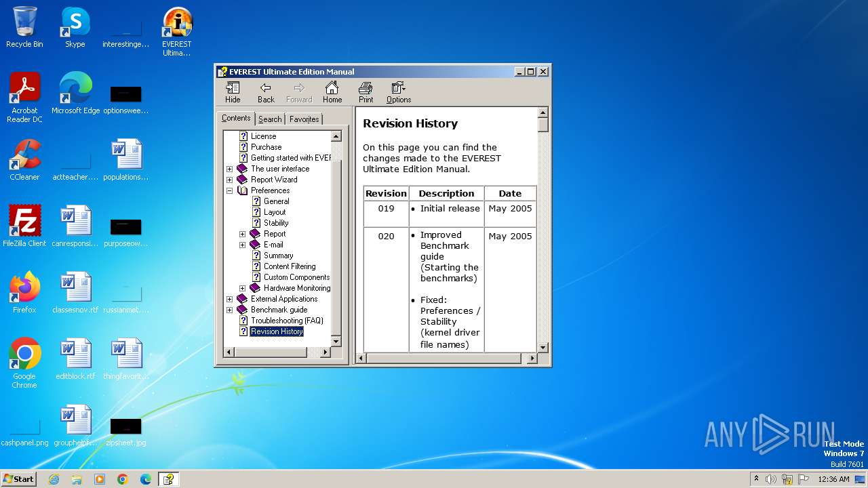The height and width of the screenshot is (488, 868).
Task: Open the Recycle Bin desktop icon
Action: click(x=24, y=27)
